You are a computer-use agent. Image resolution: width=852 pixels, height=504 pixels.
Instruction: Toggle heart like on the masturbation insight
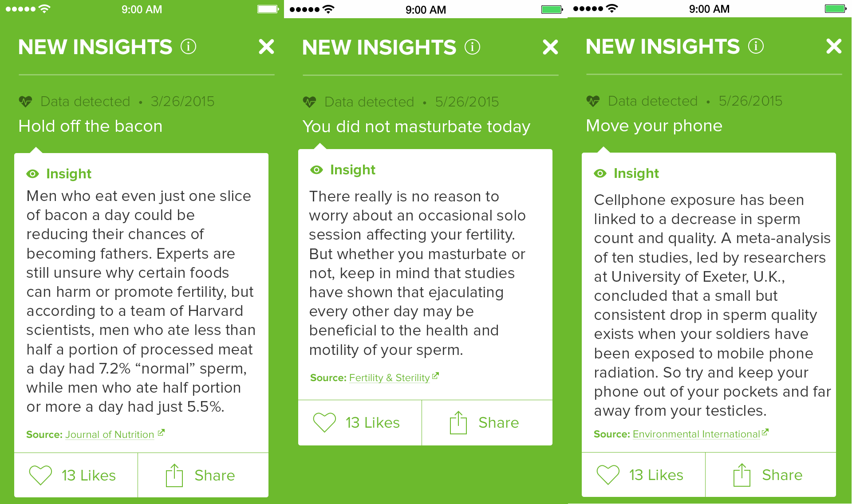click(x=324, y=422)
